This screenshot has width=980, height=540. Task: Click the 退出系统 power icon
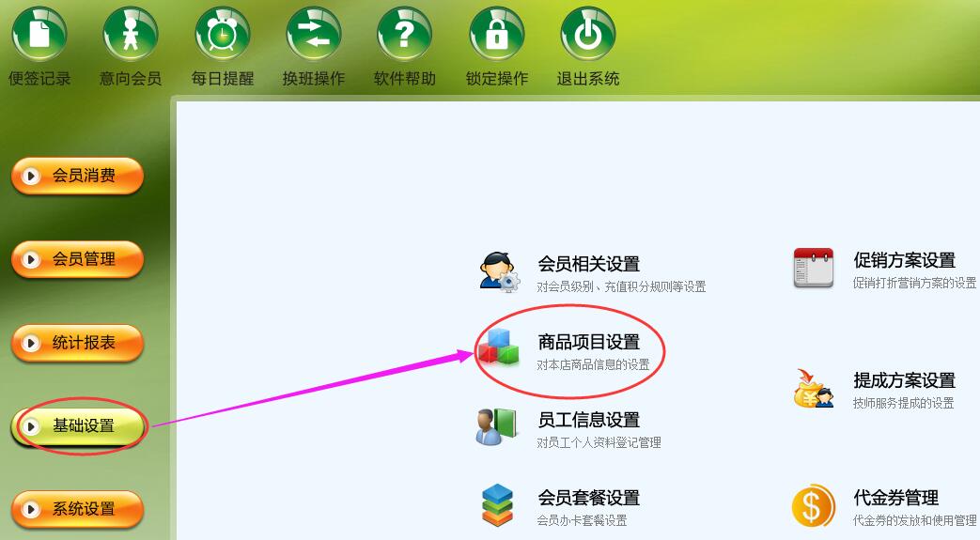pos(588,35)
